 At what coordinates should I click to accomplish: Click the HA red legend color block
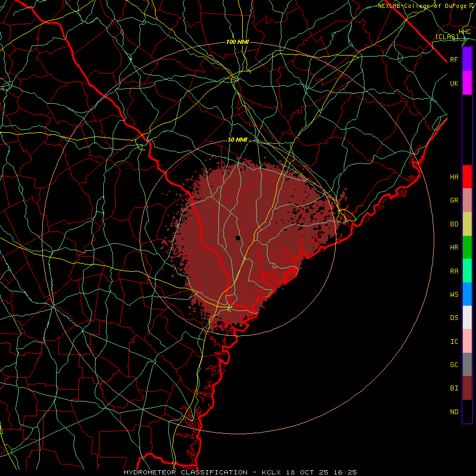[x=467, y=177]
